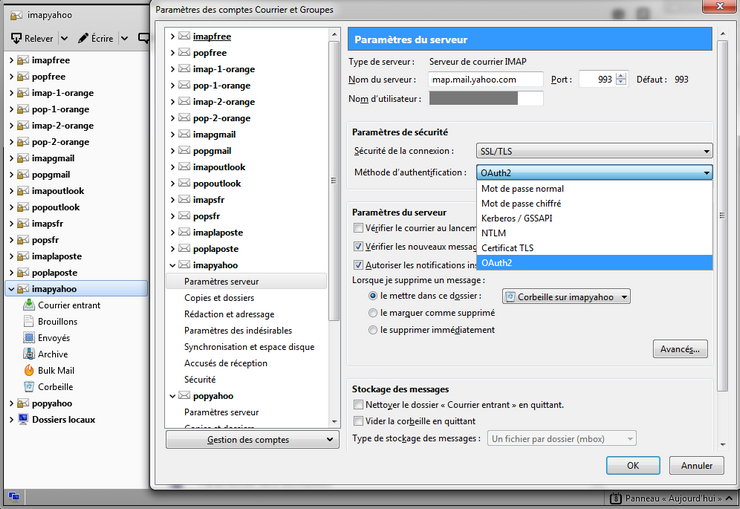This screenshot has width=740, height=509.
Task: Click the Nom d'utilisateur field
Action: pos(486,99)
